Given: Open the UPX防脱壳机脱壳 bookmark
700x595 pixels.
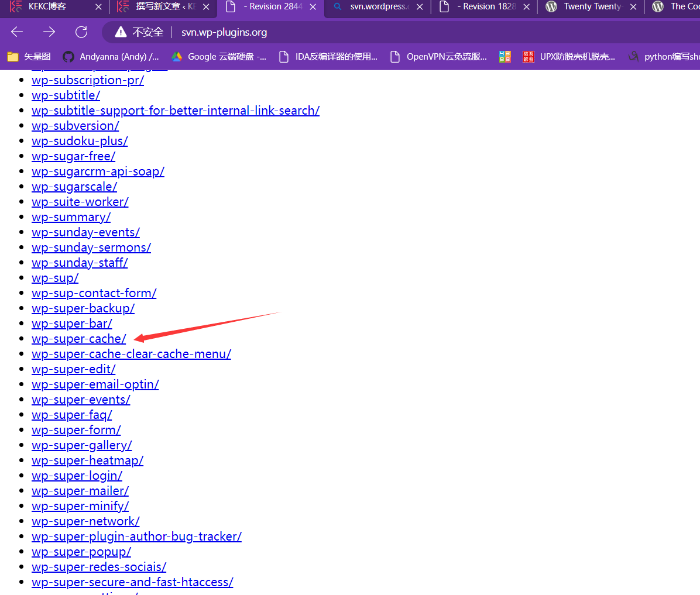Looking at the screenshot, I should (569, 57).
